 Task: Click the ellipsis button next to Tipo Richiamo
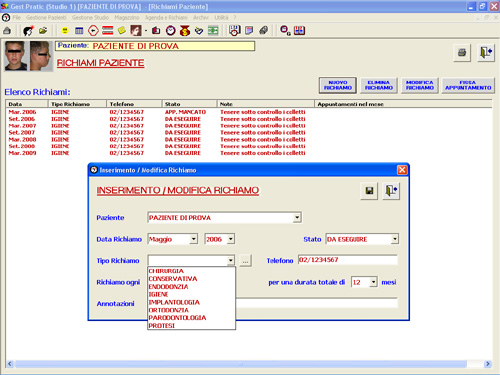coord(245,261)
